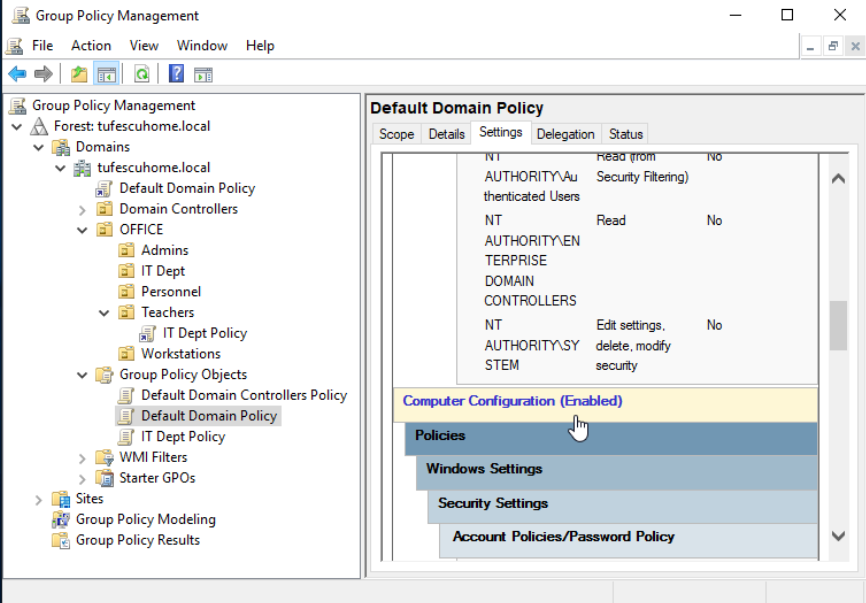Expand the Domain Controllers node
The image size is (866, 603).
(82, 210)
